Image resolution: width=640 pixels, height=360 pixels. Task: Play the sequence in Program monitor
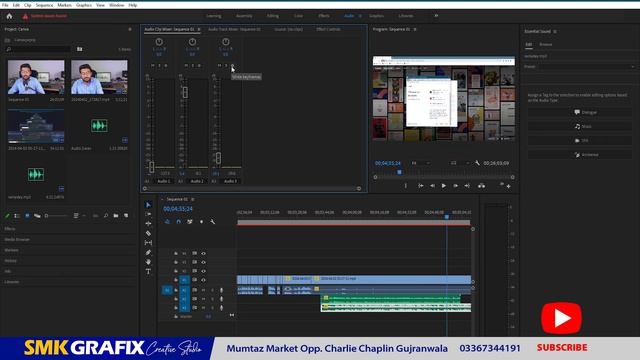click(x=444, y=186)
